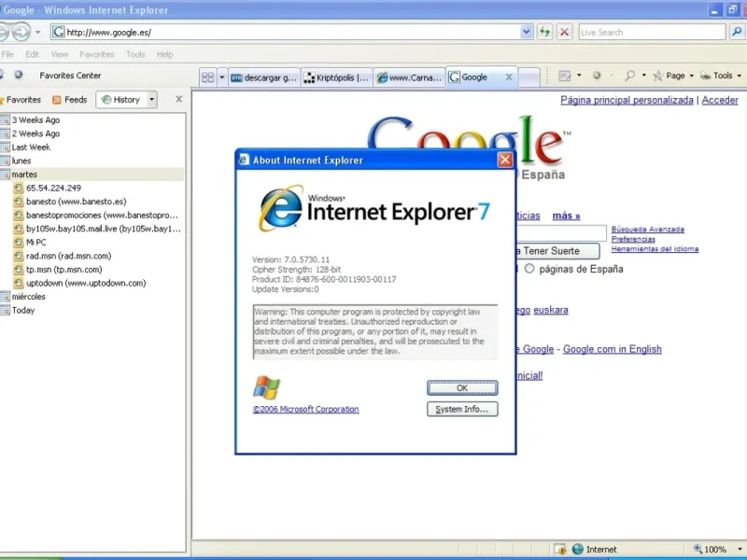Click the Favorites button in Favorites Center
The image size is (747, 560).
point(20,100)
